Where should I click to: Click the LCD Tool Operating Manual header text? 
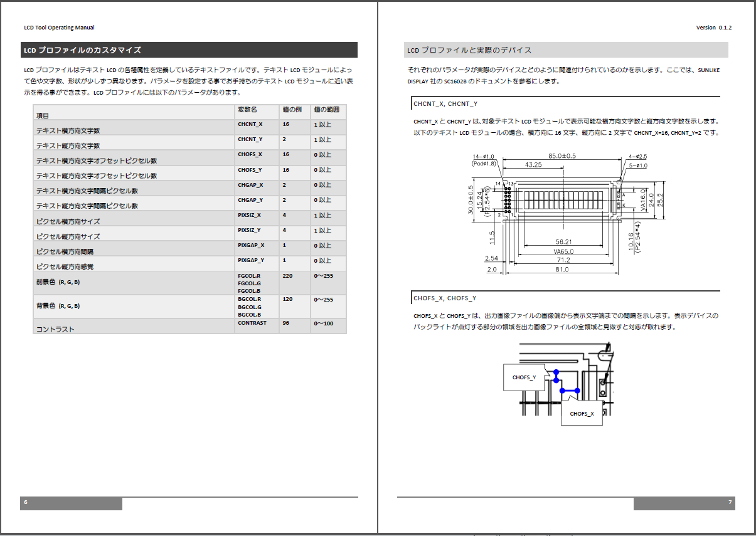[x=58, y=28]
